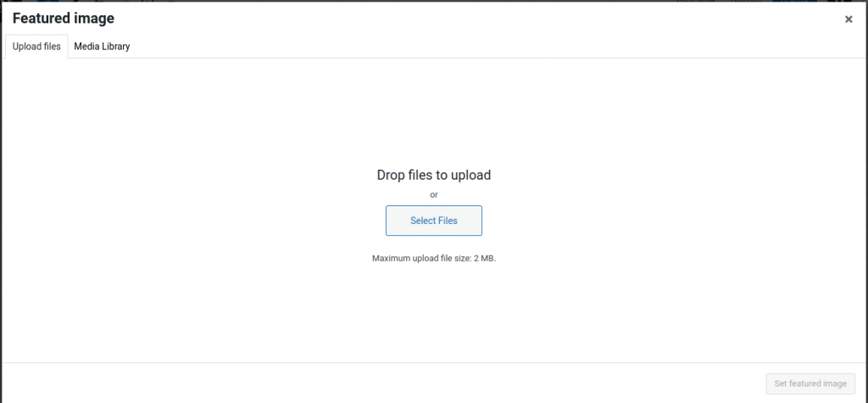Click the Select Files button
Viewport: 868px width, 403px height.
click(x=433, y=221)
